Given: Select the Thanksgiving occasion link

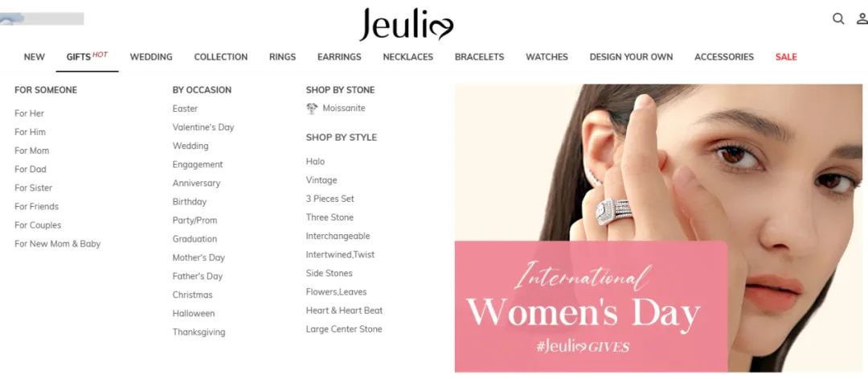Looking at the screenshot, I should (x=199, y=332).
